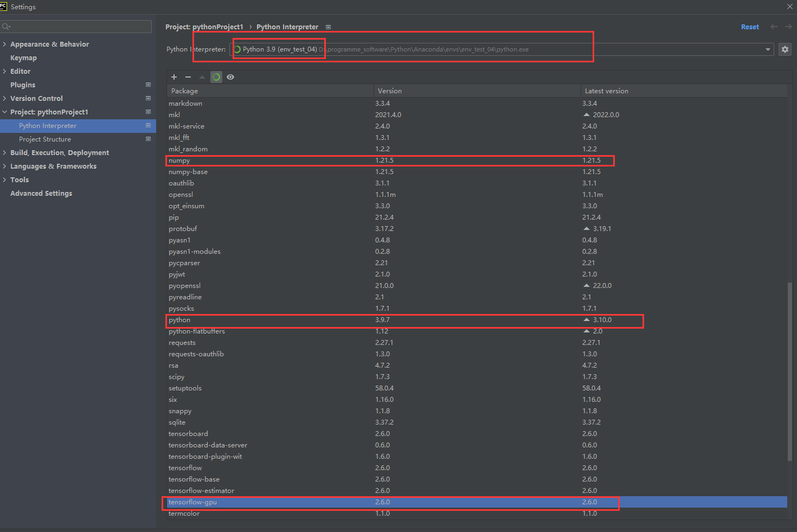The height and width of the screenshot is (532, 797).
Task: Click project icon beside Project Structure
Action: point(149,139)
